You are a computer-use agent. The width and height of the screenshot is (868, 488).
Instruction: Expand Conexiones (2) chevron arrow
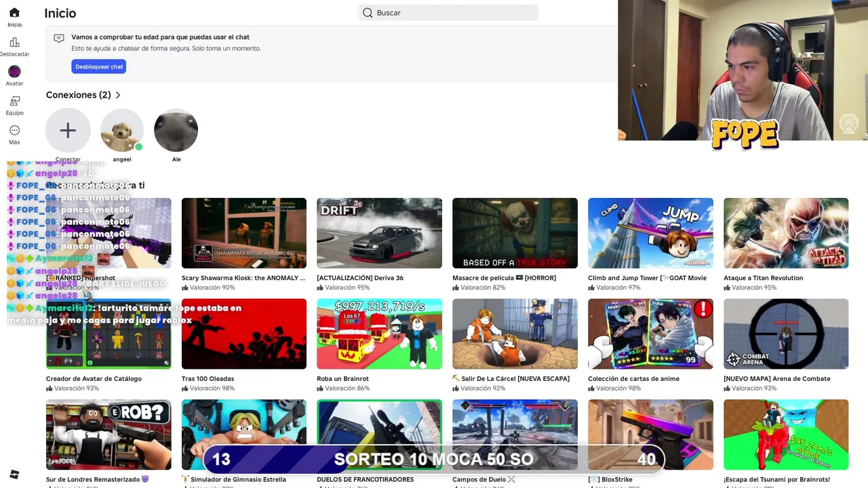[118, 96]
